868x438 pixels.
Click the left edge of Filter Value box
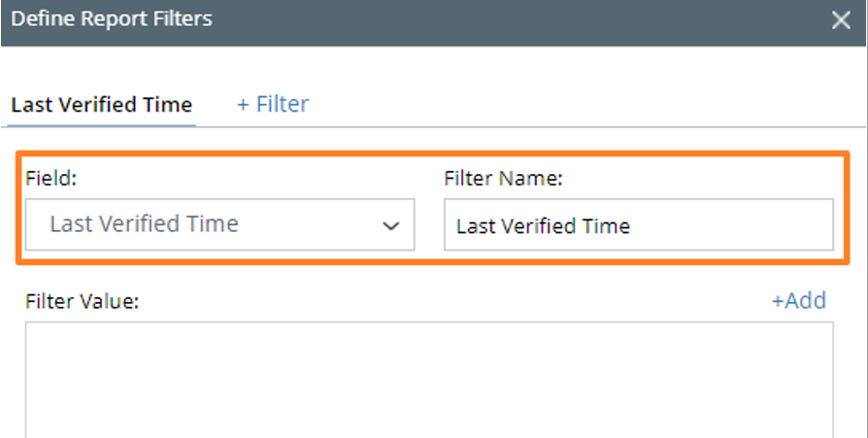tap(29, 379)
